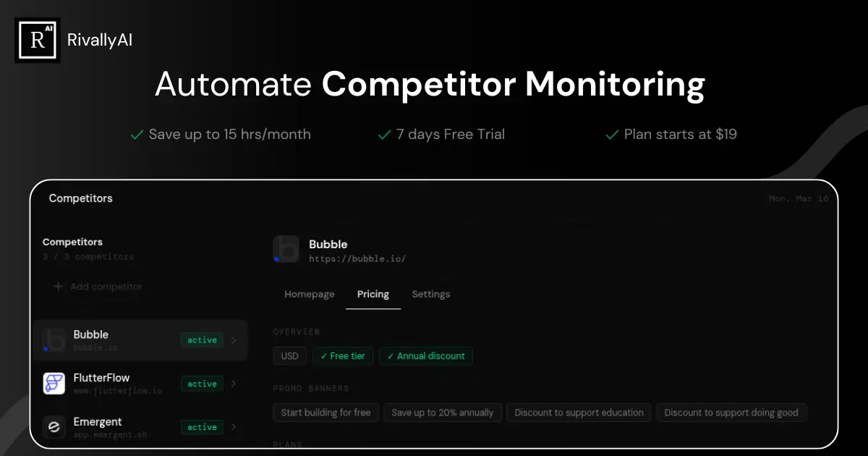Image resolution: width=868 pixels, height=456 pixels.
Task: Expand the Bubble row chevron
Action: (x=234, y=340)
